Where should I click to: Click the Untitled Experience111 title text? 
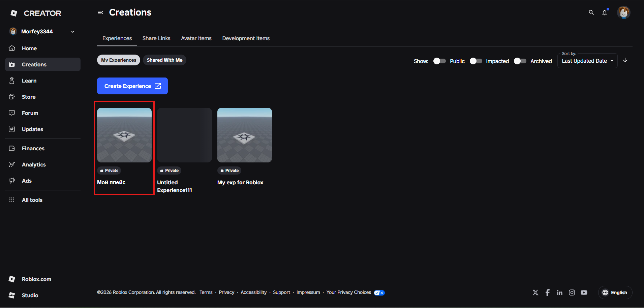tap(175, 186)
